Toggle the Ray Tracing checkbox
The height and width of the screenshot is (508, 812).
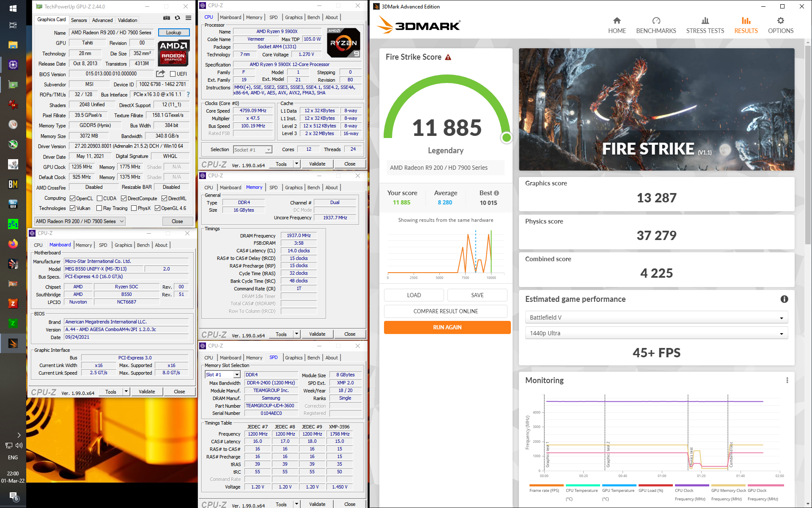tap(99, 208)
